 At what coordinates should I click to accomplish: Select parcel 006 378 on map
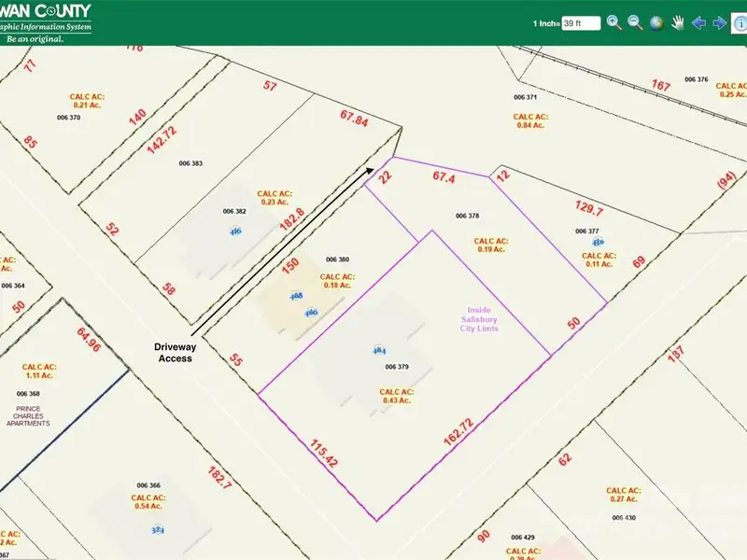467,216
